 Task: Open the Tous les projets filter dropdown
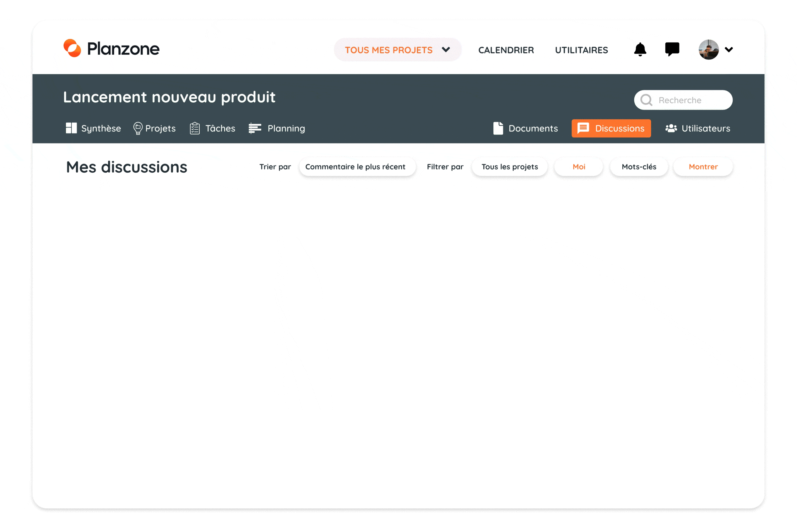pyautogui.click(x=509, y=167)
